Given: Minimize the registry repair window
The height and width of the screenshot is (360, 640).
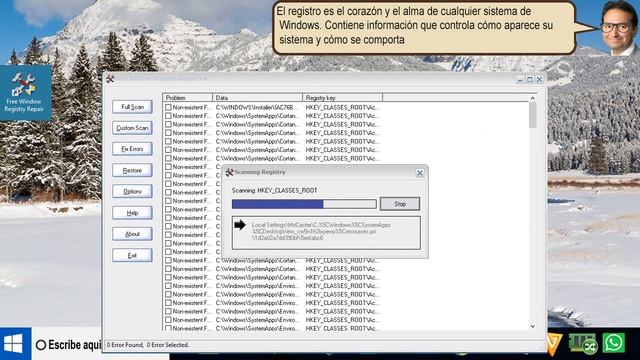Looking at the screenshot, I should (520, 79).
